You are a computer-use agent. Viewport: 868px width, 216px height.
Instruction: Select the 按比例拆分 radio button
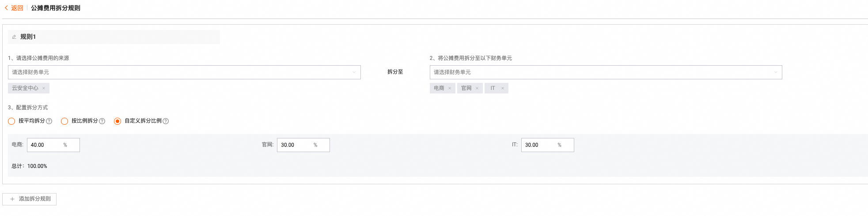[64, 121]
